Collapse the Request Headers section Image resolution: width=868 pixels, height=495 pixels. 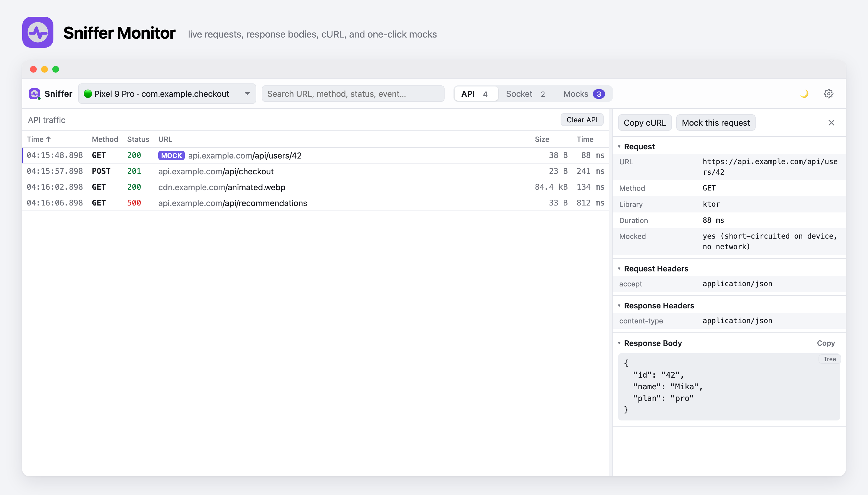click(x=653, y=269)
